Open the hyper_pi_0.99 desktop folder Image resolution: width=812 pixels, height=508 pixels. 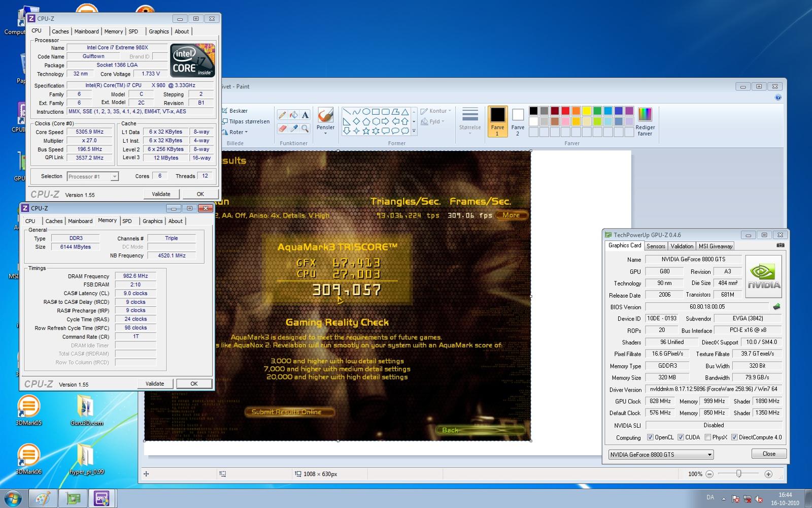click(86, 459)
